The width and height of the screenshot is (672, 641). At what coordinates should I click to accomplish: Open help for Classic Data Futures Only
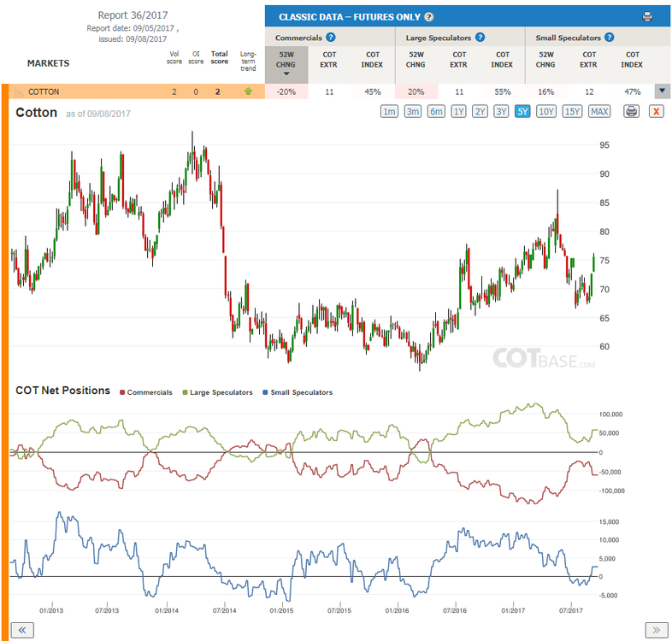429,17
